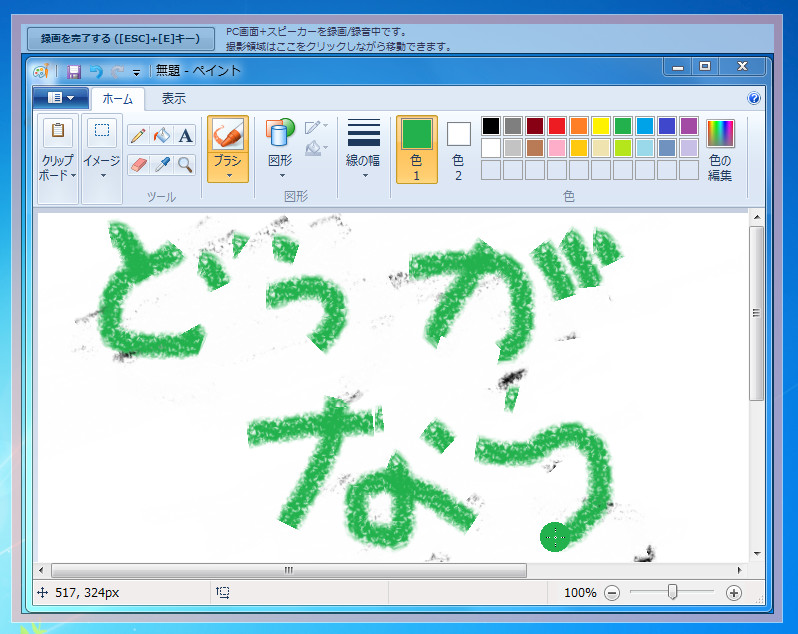Maximize the Paint window
Image resolution: width=798 pixels, height=634 pixels.
coord(704,67)
